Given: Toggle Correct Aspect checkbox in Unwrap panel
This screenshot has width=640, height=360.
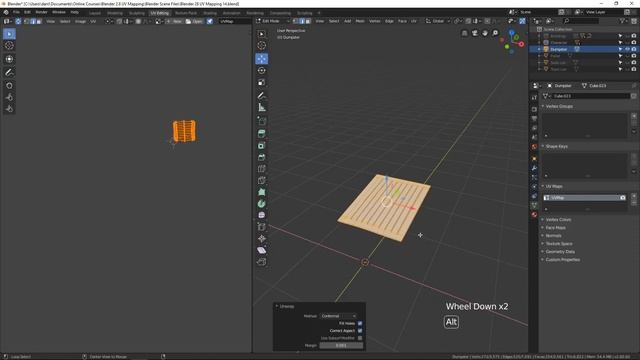Looking at the screenshot, I should (x=360, y=331).
